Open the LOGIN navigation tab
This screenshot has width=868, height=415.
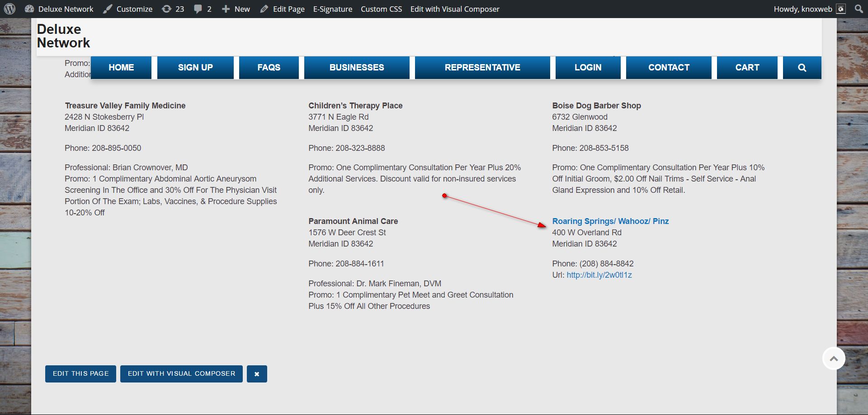(588, 68)
